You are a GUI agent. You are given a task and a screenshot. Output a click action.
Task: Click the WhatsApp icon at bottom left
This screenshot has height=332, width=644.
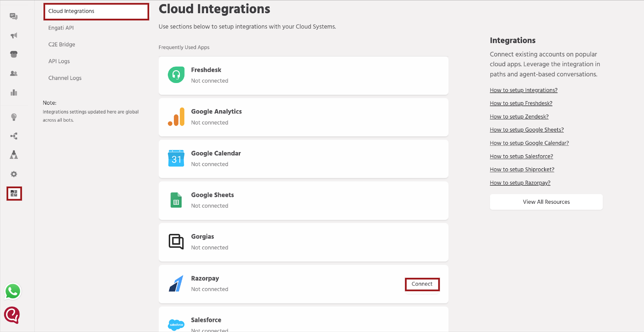click(x=13, y=291)
